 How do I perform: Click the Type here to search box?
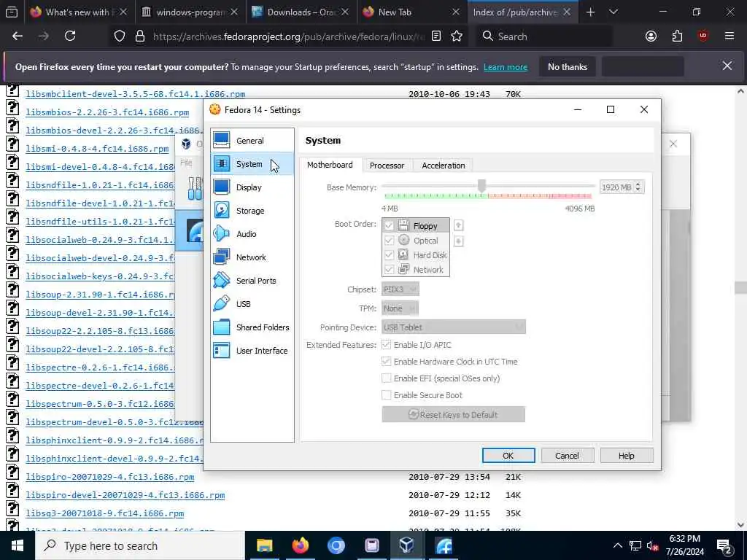coord(139,545)
